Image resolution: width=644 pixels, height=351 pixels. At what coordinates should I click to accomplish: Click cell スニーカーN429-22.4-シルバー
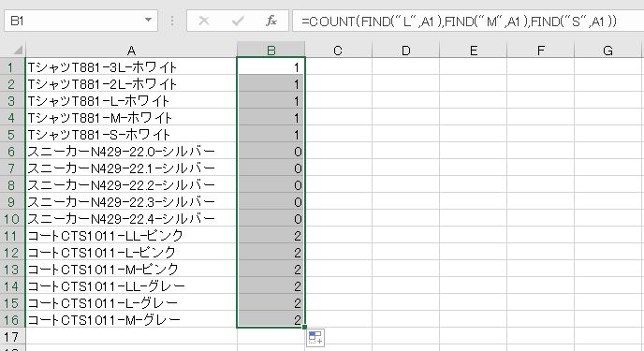click(131, 218)
